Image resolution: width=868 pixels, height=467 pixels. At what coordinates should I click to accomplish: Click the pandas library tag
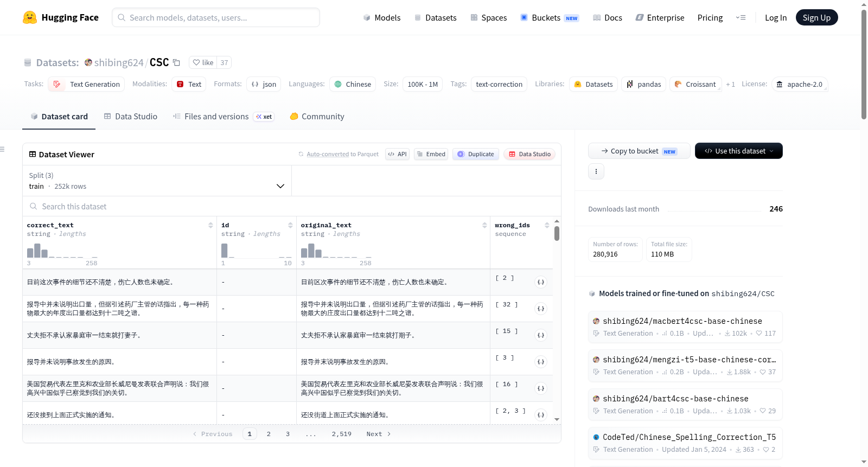pos(643,84)
